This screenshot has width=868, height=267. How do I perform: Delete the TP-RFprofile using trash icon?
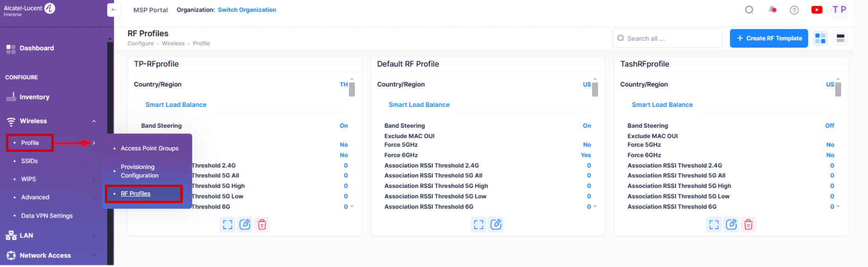[x=262, y=225]
